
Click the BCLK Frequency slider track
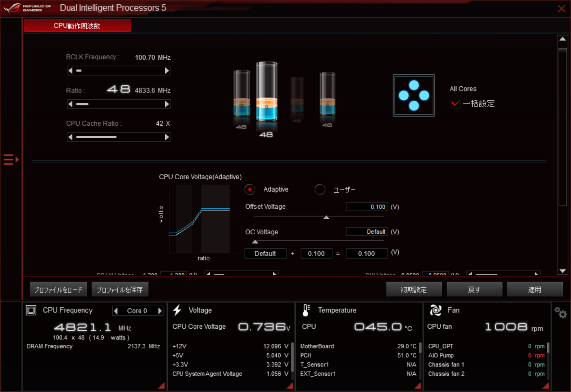[x=119, y=71]
